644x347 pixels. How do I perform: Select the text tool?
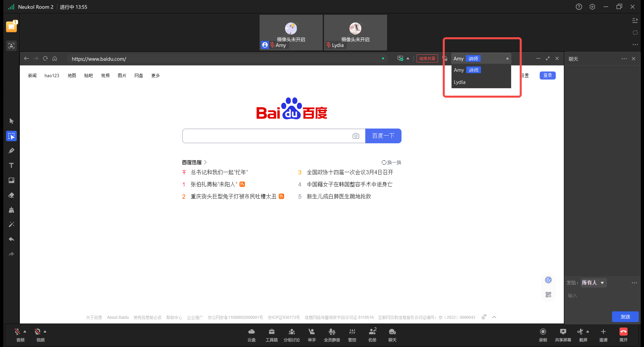pos(11,165)
